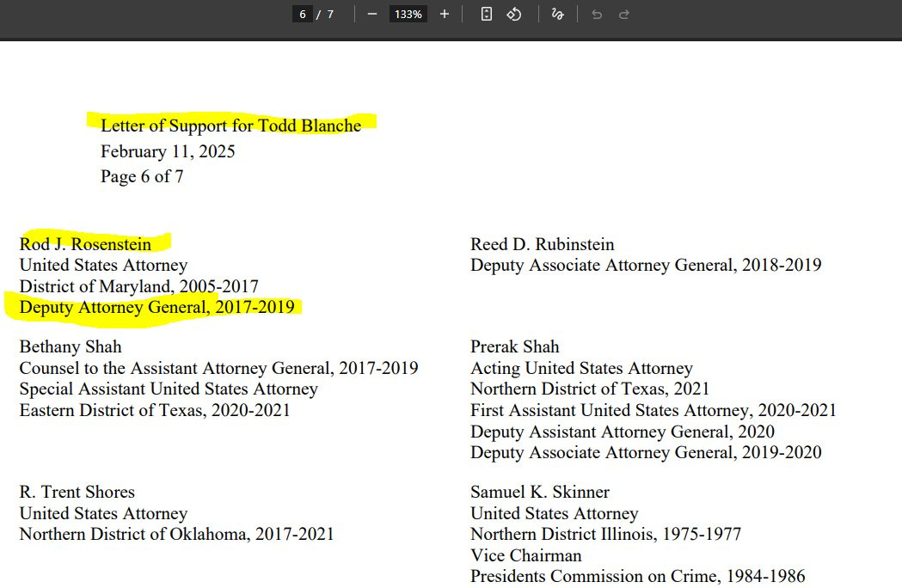This screenshot has height=588, width=902.
Task: Click highlighted title Letter of Support for Todd Blanche
Action: pos(231,126)
